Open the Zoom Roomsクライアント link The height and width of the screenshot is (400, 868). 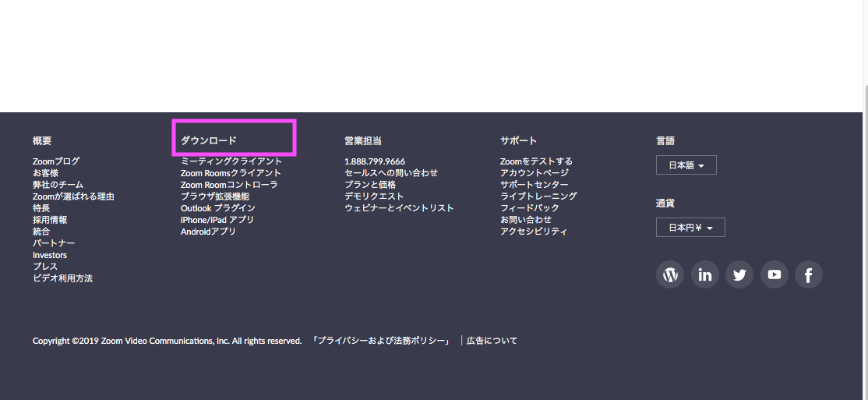[x=231, y=173]
